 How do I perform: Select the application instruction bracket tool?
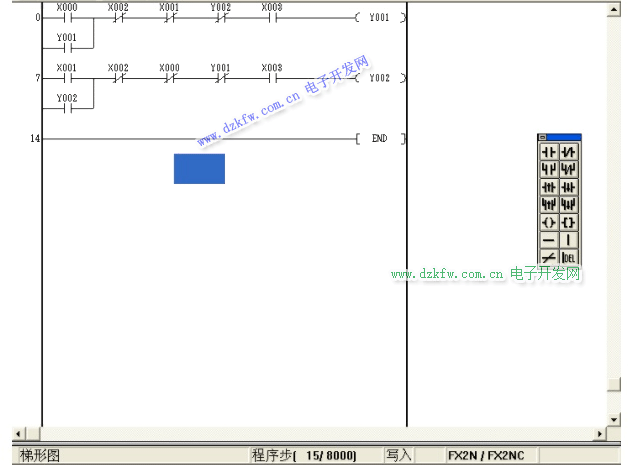[x=569, y=222]
